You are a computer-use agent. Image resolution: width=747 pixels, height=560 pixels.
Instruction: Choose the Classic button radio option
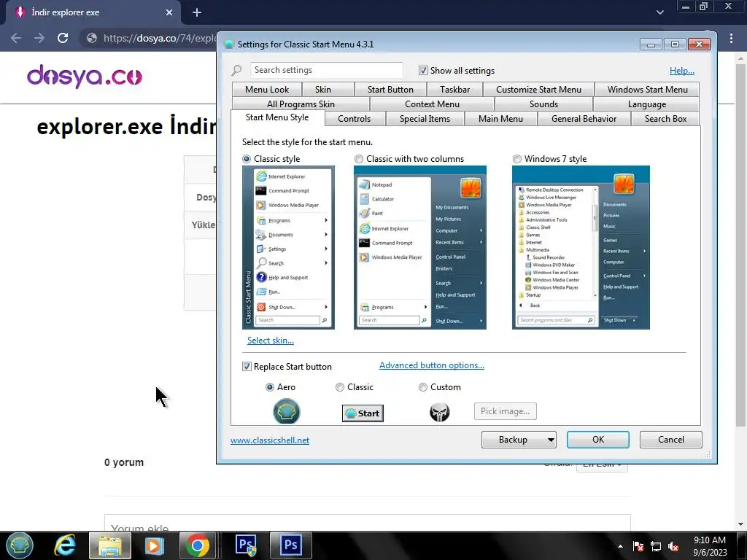click(x=340, y=387)
